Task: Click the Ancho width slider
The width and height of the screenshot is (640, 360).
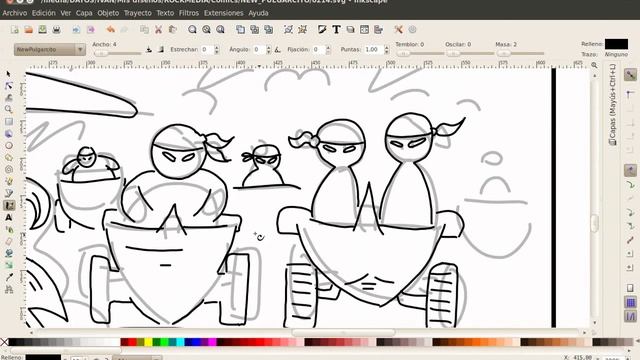Action: tap(118, 53)
